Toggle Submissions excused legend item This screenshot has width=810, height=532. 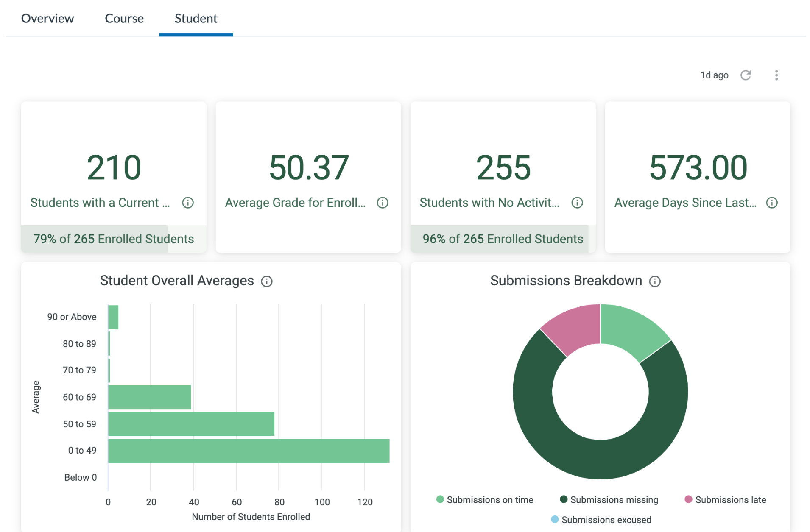tap(601, 519)
